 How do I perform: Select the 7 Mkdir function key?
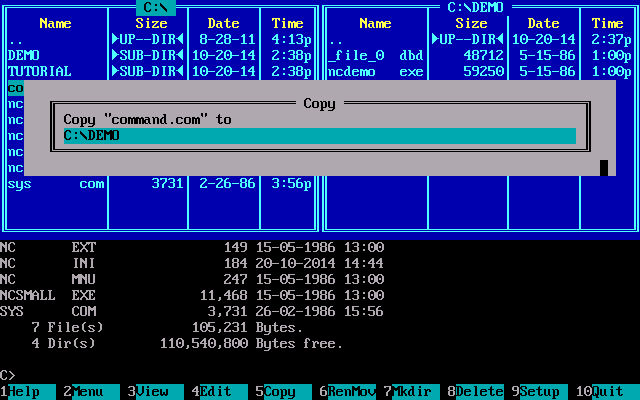click(412, 392)
